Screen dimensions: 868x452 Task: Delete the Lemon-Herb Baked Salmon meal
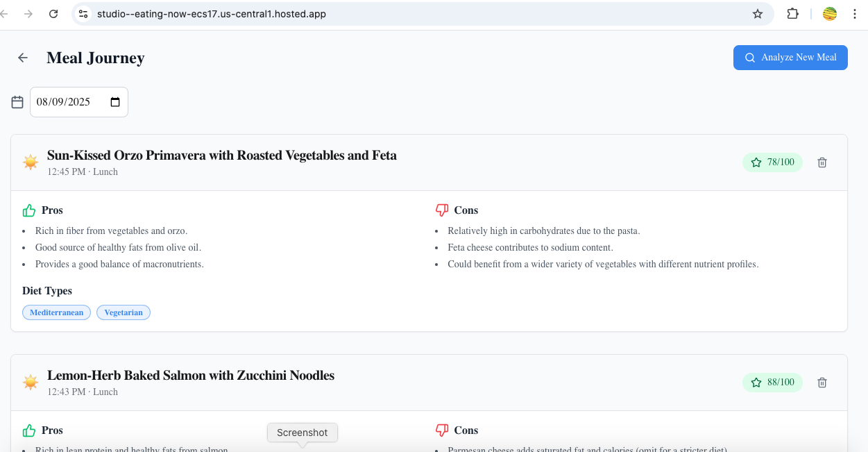(822, 383)
